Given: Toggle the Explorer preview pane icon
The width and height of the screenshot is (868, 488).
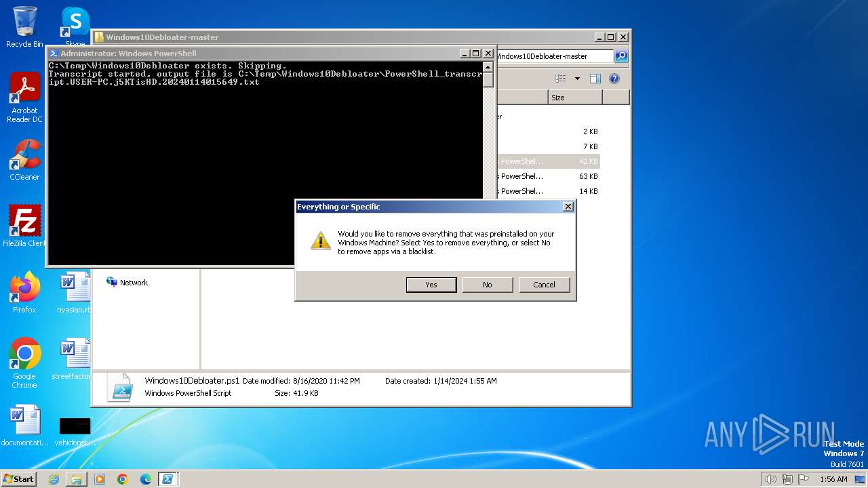Looking at the screenshot, I should point(595,79).
